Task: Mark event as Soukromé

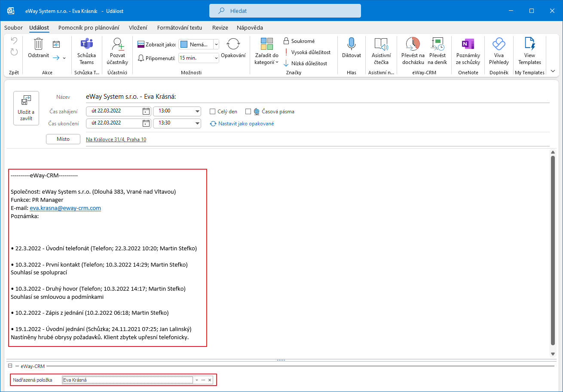Action: [299, 41]
